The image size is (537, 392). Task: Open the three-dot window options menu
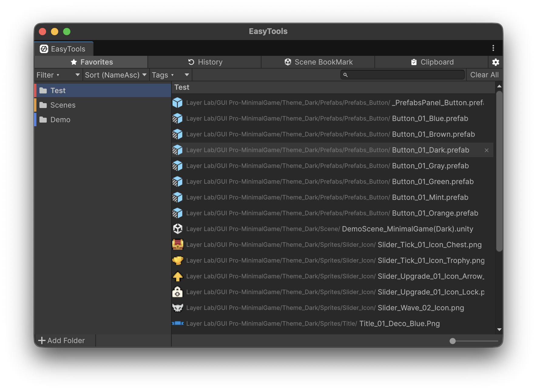coord(493,48)
